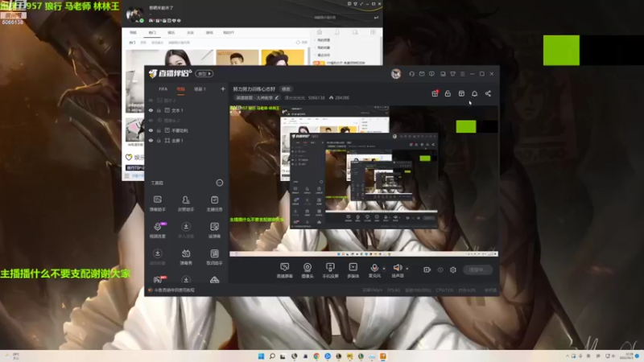Toggle the preview eye icon beside settings gear

[440, 269]
